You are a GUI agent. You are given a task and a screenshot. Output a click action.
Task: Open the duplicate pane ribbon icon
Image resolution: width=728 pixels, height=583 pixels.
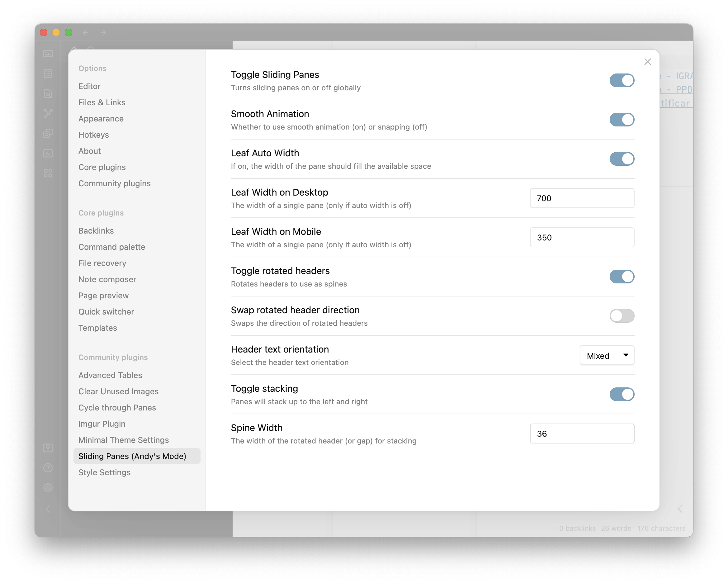(48, 133)
